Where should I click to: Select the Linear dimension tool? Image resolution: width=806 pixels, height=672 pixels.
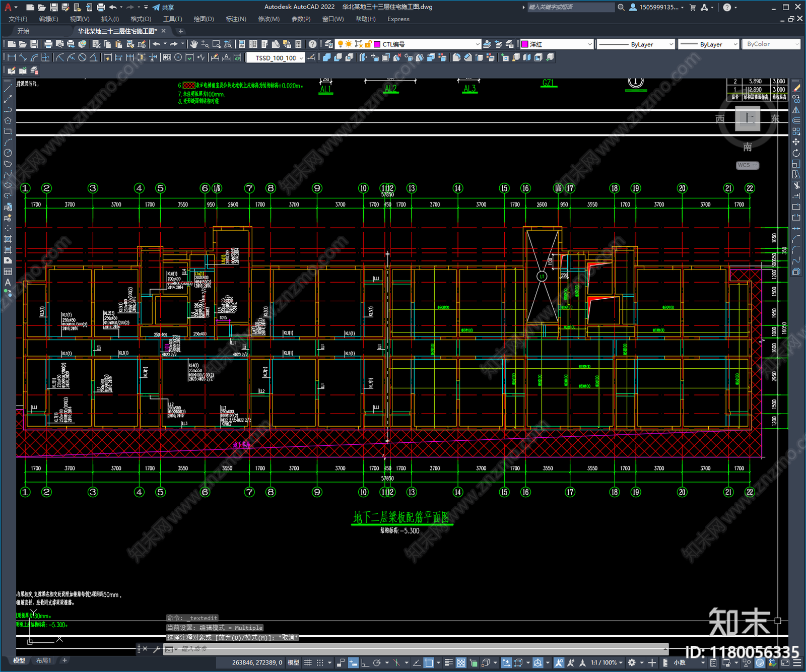click(x=12, y=57)
